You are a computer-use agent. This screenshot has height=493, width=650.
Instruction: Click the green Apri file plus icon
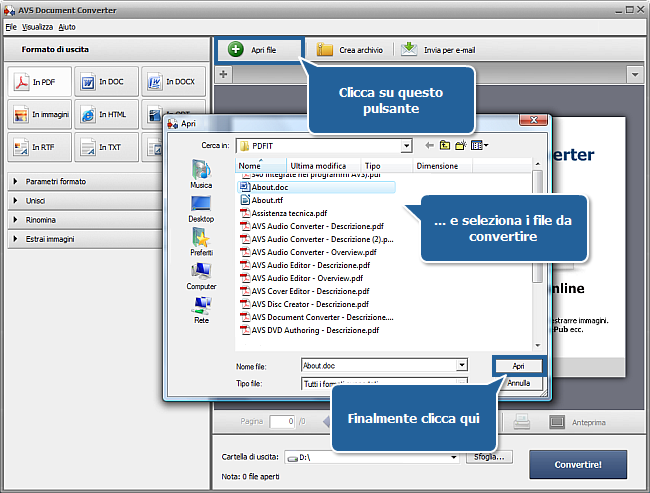pyautogui.click(x=235, y=50)
